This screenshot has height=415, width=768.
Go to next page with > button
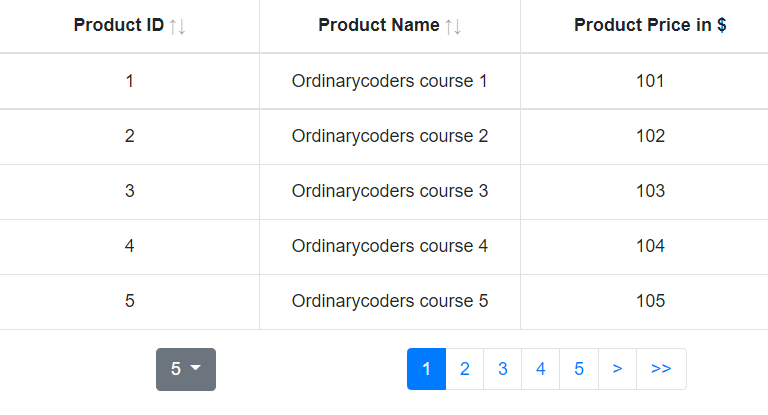point(617,369)
